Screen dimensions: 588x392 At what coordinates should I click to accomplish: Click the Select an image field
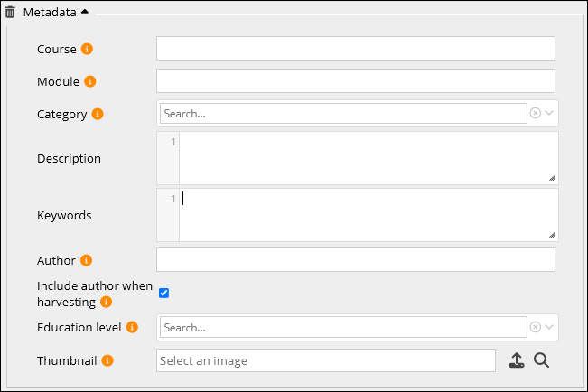[325, 360]
